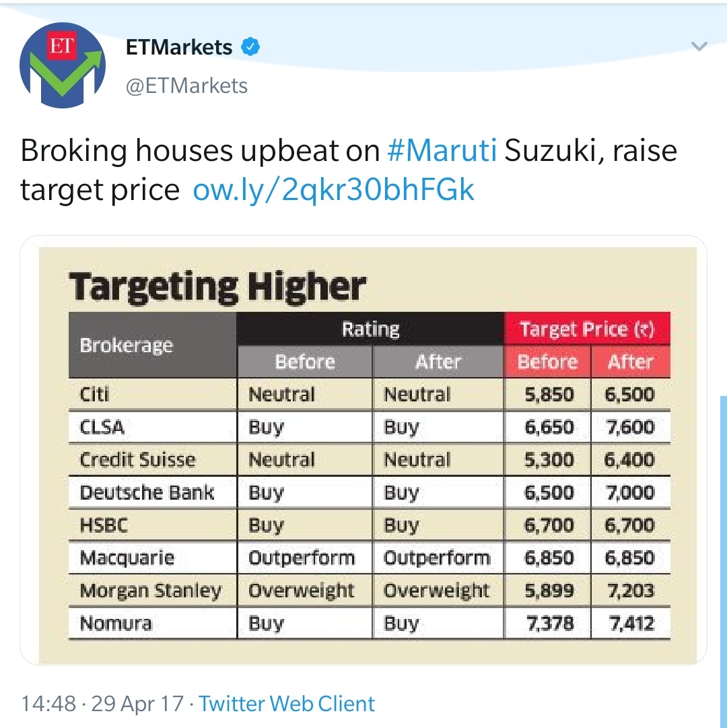727x728 pixels.
Task: Click the Rating header in the table
Action: [370, 329]
